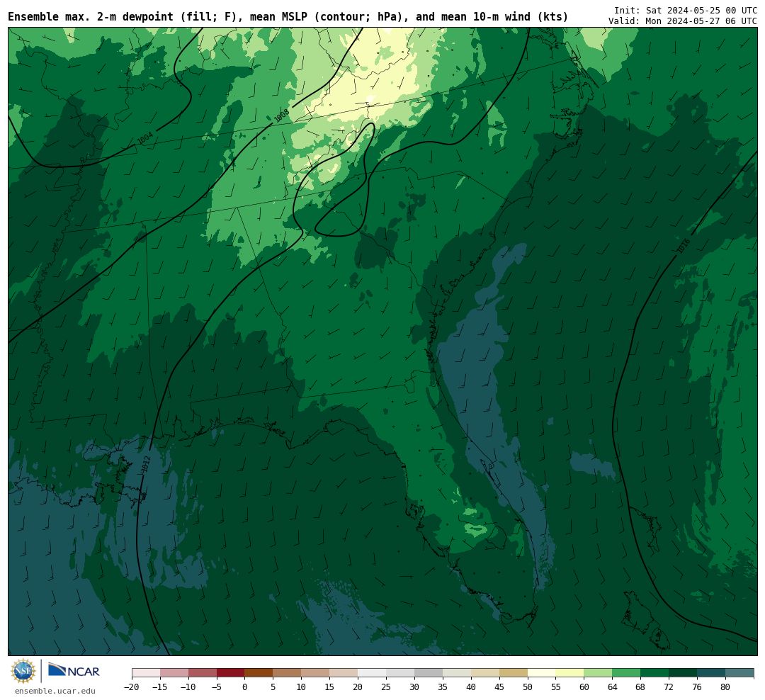Click the 45 colorbar tick label

[x=499, y=687]
